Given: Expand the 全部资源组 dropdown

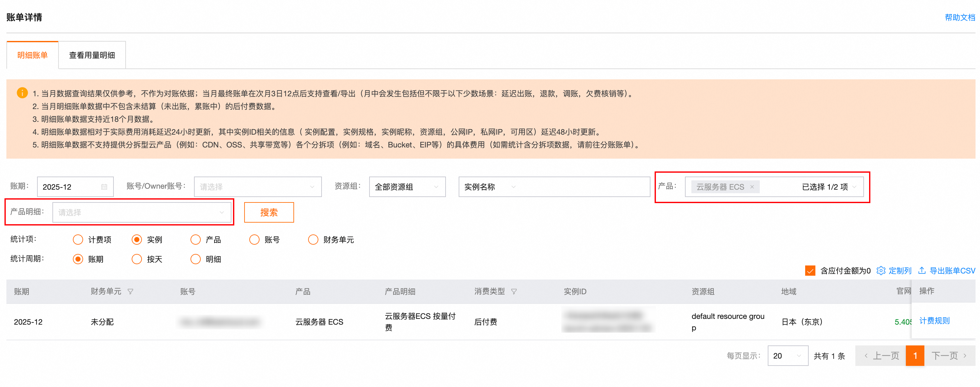Looking at the screenshot, I should (x=407, y=187).
